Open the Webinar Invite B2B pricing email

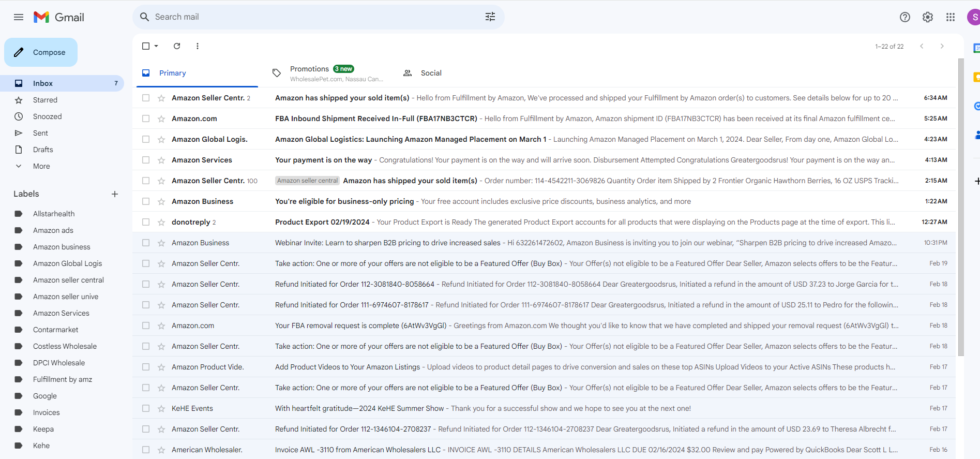tap(544, 243)
